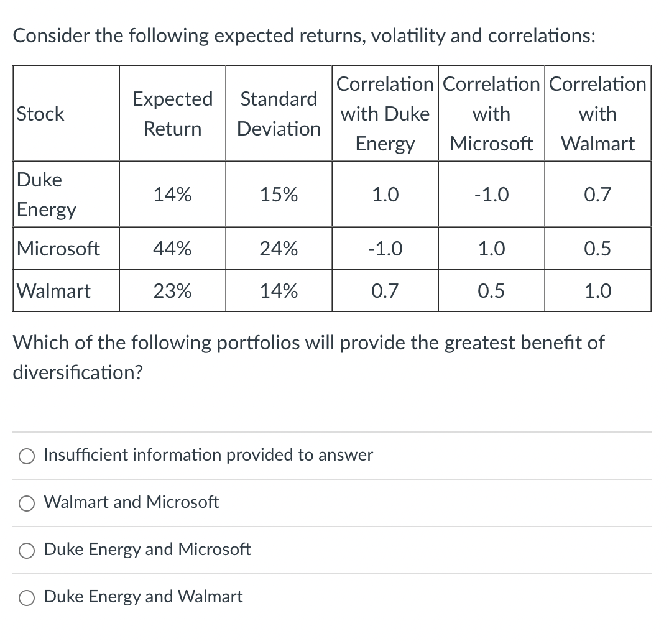Select the Microsoft row label

coord(58,248)
